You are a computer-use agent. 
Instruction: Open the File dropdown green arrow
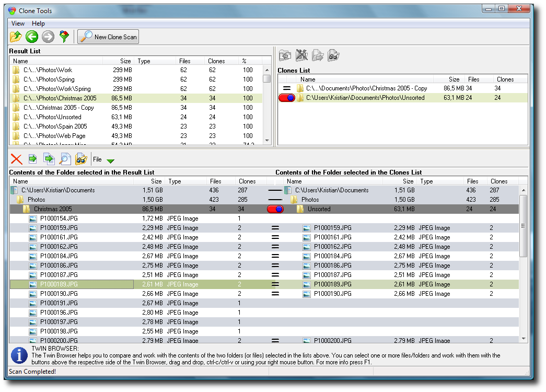[110, 160]
